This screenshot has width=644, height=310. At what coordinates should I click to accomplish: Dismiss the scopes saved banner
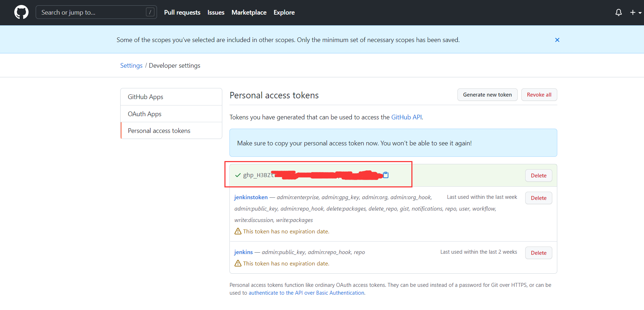[557, 40]
